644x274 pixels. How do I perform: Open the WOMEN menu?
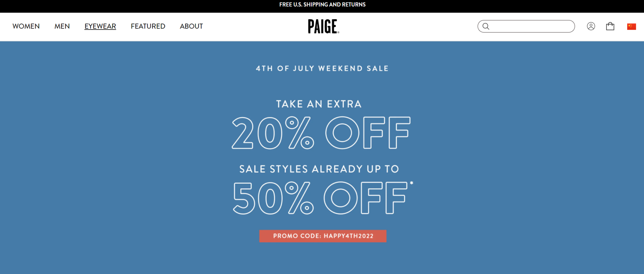click(26, 26)
